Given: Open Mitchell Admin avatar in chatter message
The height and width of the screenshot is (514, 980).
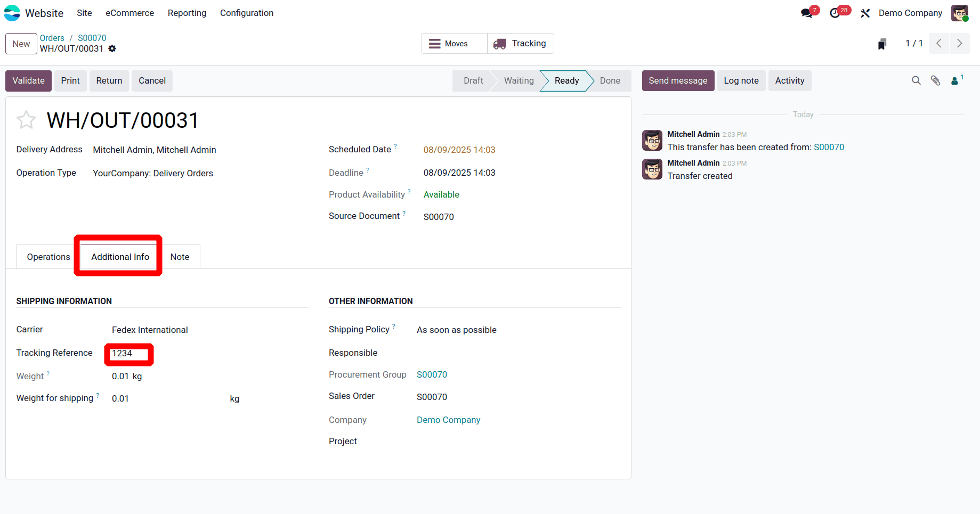Looking at the screenshot, I should (x=652, y=140).
